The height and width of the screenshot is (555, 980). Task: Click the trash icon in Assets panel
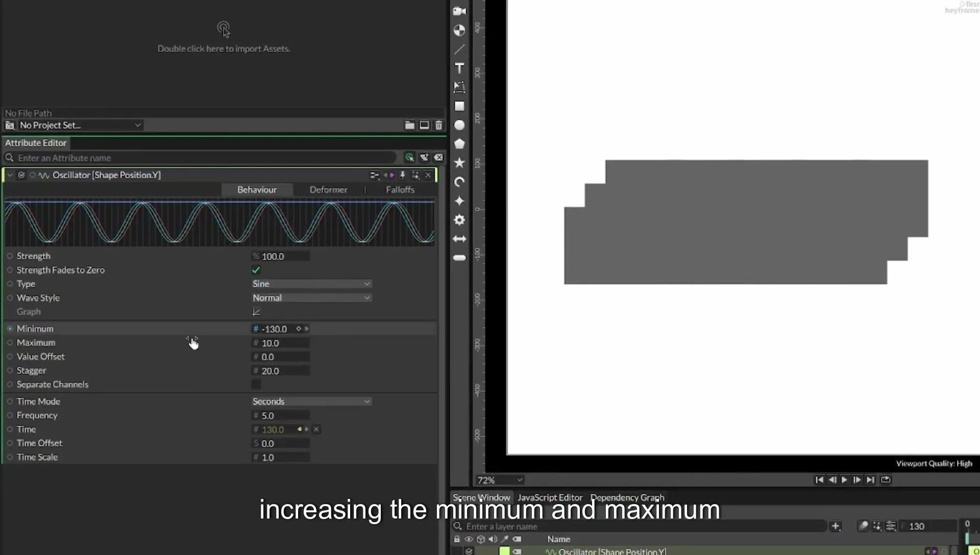[438, 125]
